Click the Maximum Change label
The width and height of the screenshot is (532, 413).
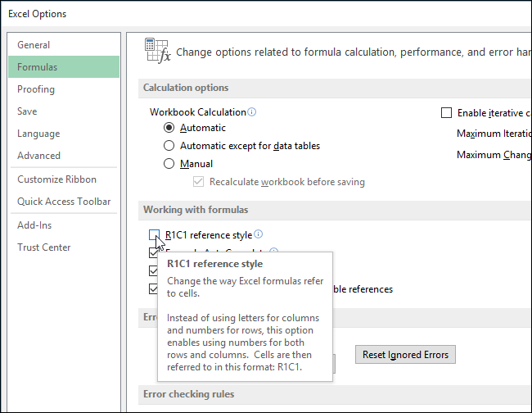[494, 155]
